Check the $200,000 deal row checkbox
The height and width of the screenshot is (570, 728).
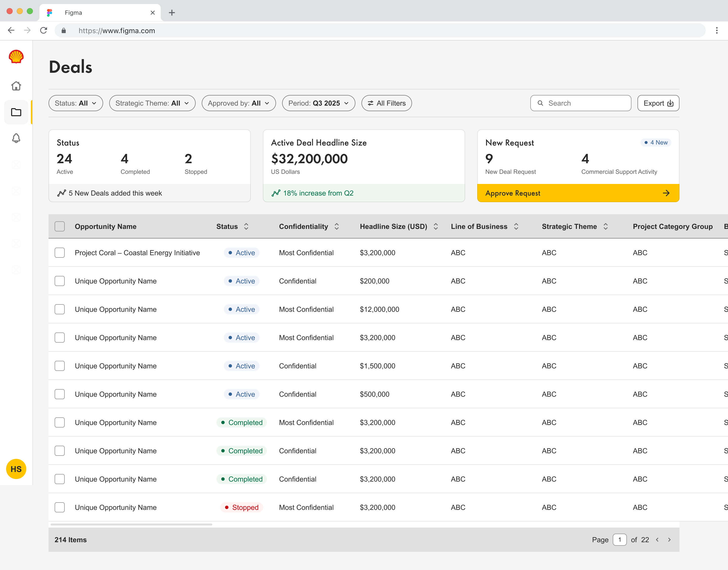coord(60,281)
